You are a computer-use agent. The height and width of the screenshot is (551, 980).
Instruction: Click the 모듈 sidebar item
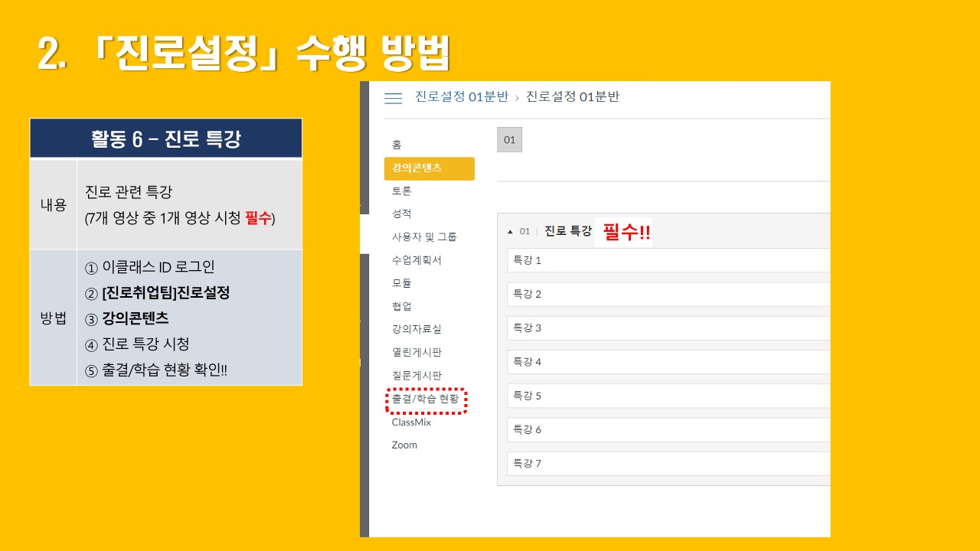(401, 283)
